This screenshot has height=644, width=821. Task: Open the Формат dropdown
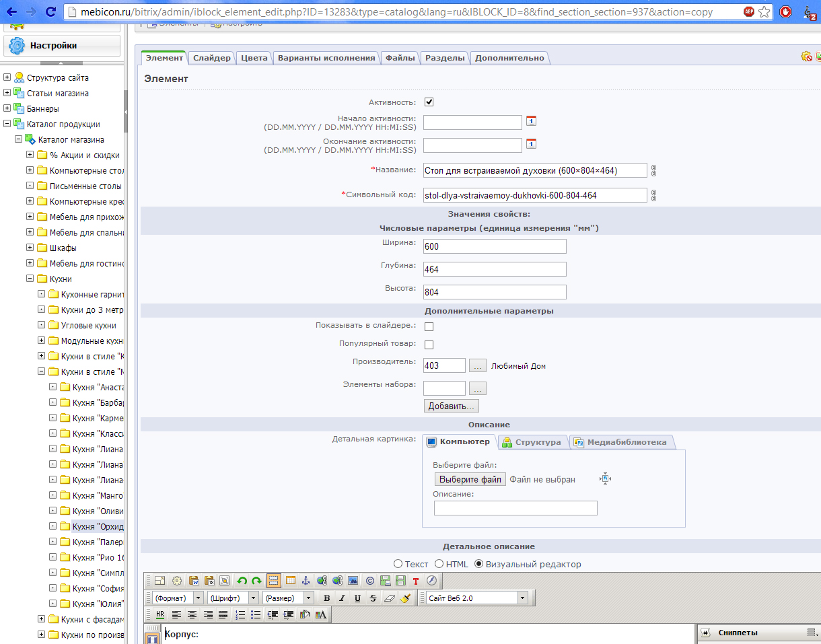click(x=178, y=598)
